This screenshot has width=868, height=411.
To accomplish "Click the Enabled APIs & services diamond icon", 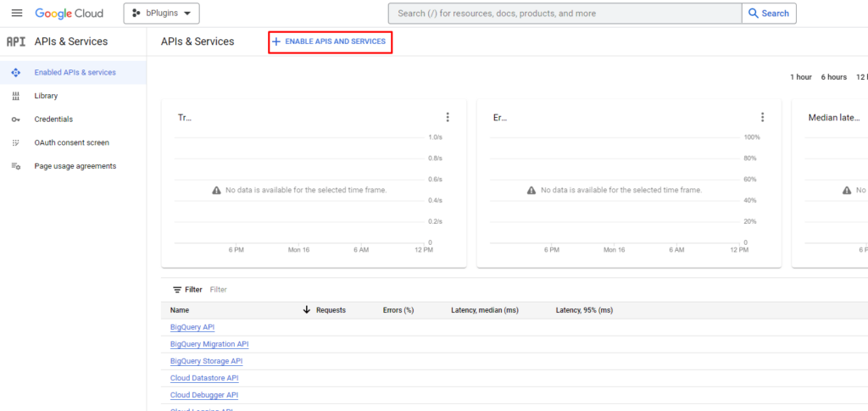I will click(x=15, y=73).
